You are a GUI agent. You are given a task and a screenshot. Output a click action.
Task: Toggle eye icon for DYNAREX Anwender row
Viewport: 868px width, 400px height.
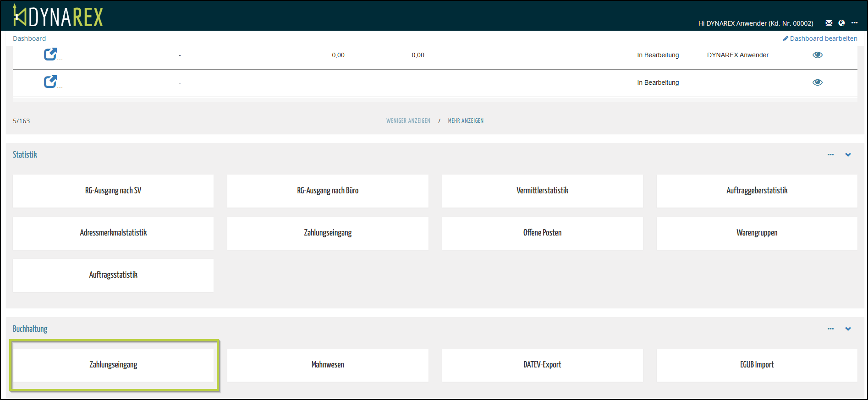click(x=818, y=55)
